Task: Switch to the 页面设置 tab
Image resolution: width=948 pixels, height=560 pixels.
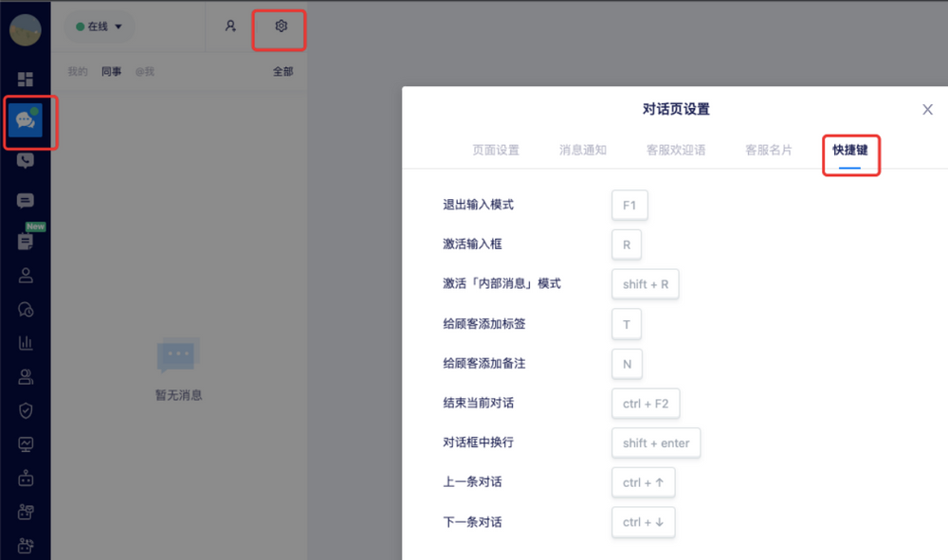Action: coord(496,150)
